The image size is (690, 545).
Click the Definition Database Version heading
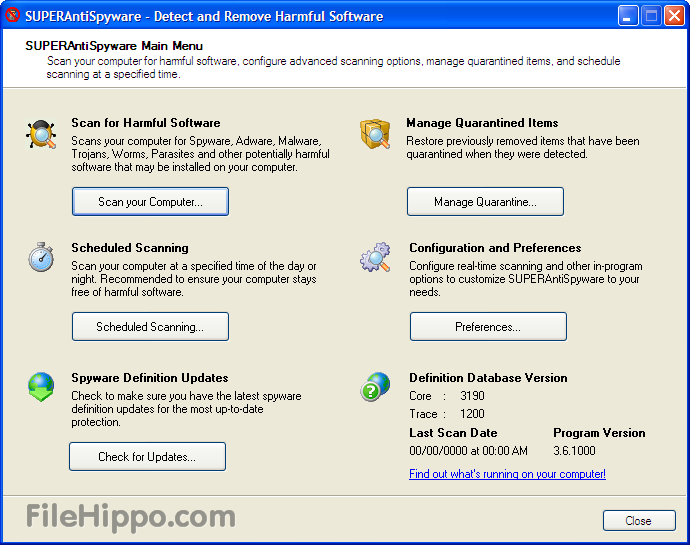(488, 378)
